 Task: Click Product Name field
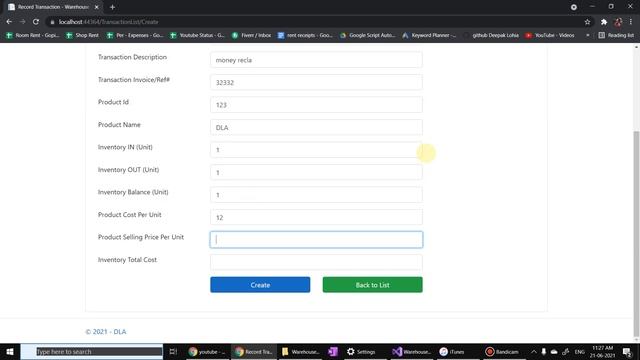pyautogui.click(x=316, y=127)
